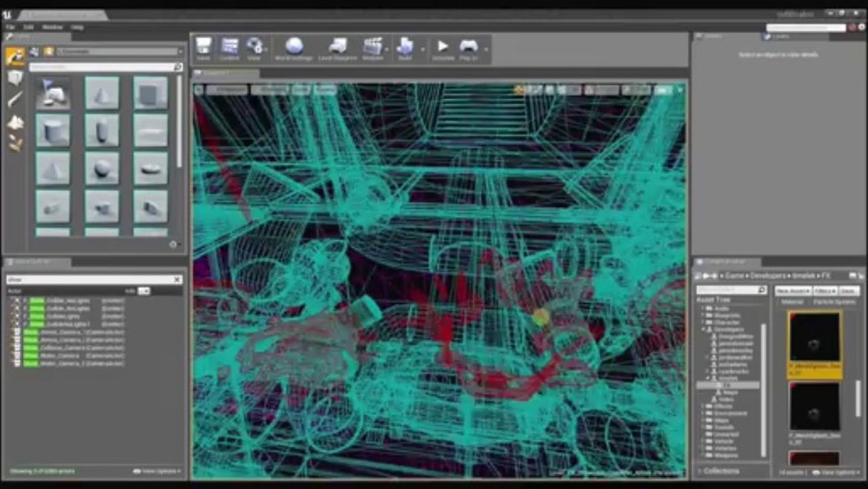868x489 pixels.
Task: Select the Foliage mode icon
Action: pyautogui.click(x=15, y=143)
